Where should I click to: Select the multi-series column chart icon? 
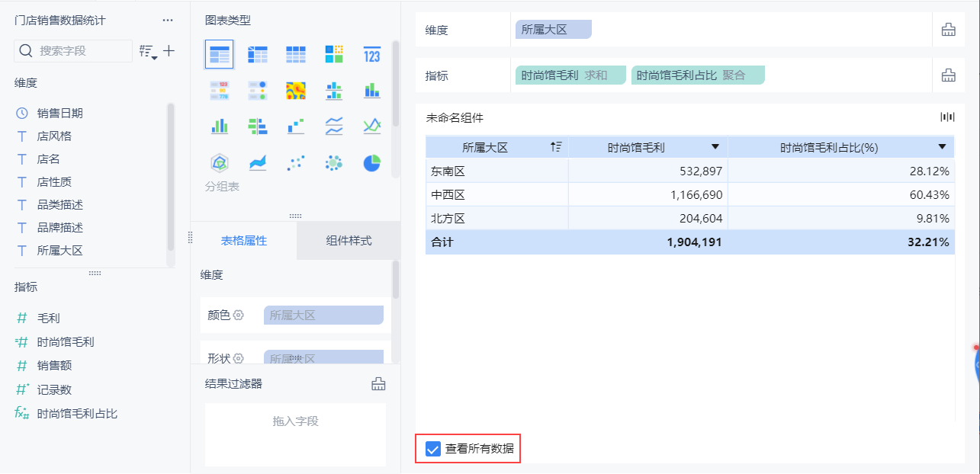[x=220, y=127]
